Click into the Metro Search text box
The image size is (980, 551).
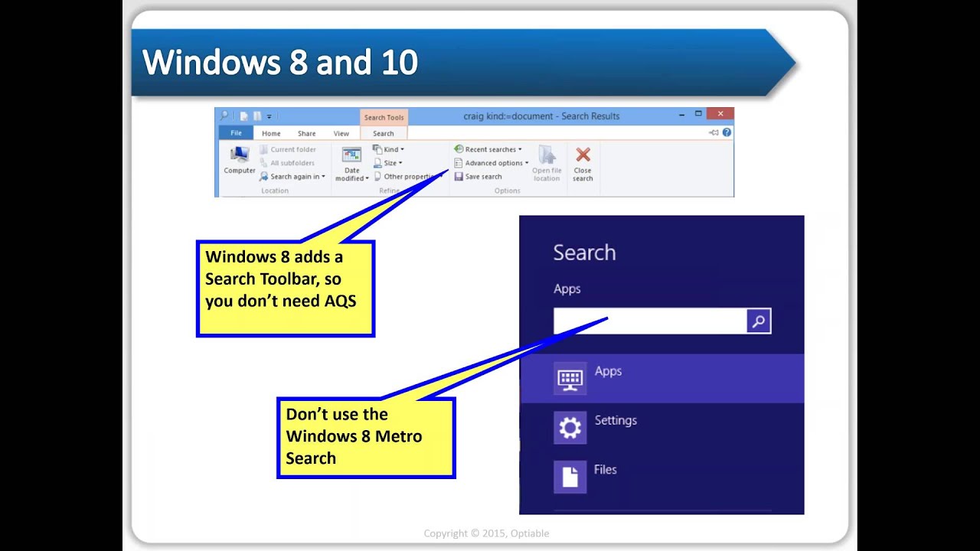[x=650, y=321]
